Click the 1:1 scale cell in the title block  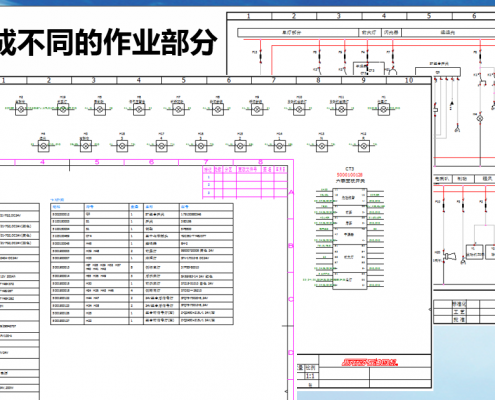click(x=310, y=376)
